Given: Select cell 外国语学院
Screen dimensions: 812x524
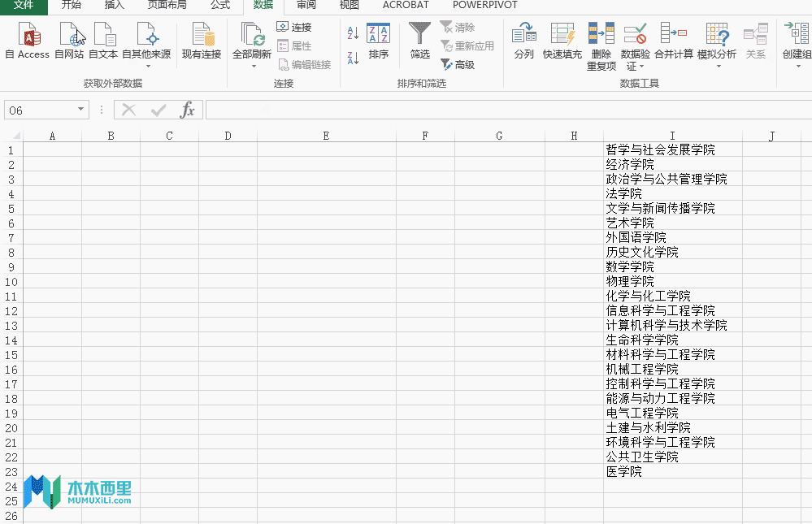Looking at the screenshot, I should (673, 238).
